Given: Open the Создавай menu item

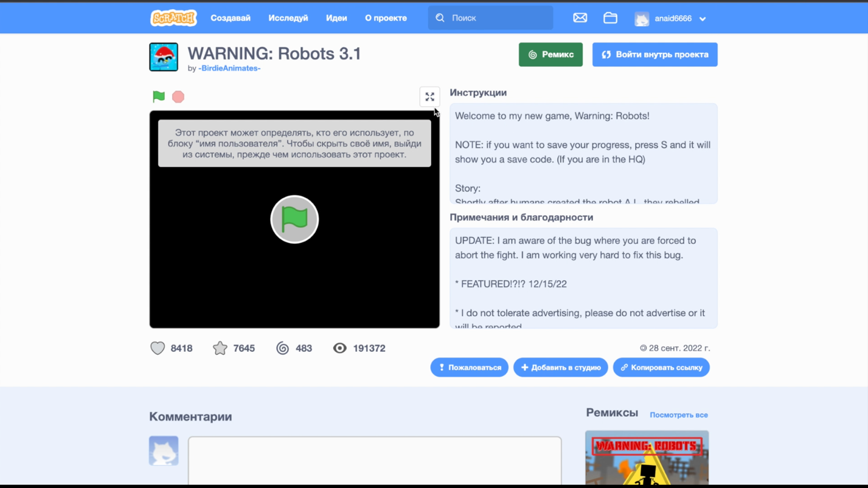Looking at the screenshot, I should pyautogui.click(x=231, y=18).
